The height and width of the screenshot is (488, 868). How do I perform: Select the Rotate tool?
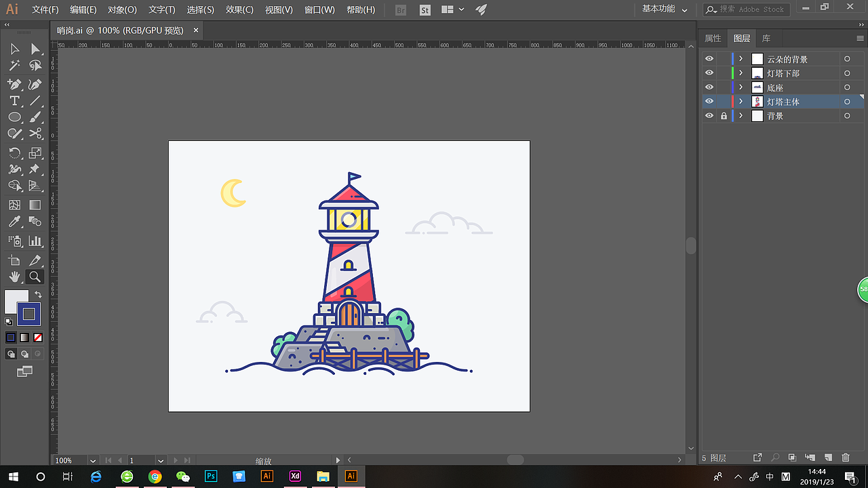point(14,153)
